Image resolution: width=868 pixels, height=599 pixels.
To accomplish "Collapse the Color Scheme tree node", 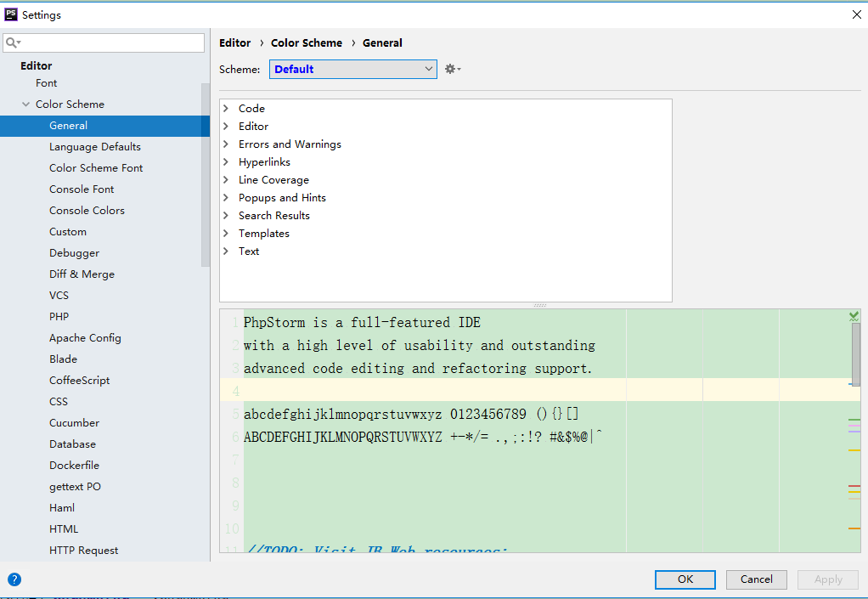I will tap(26, 104).
